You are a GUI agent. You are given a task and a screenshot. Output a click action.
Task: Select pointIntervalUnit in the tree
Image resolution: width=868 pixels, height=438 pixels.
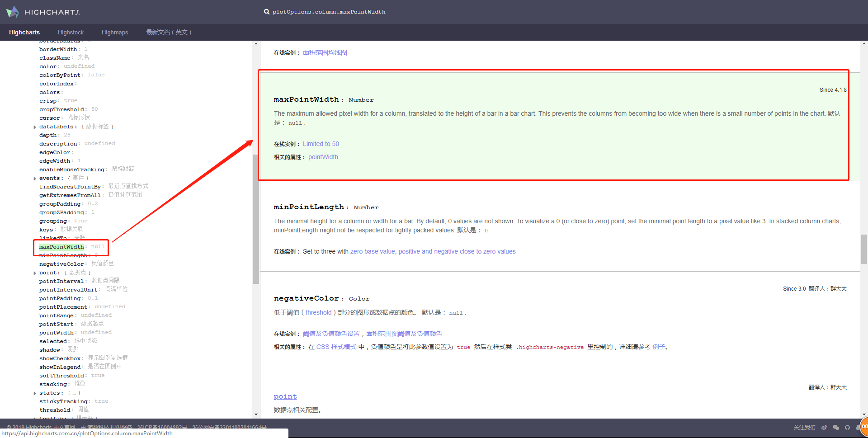[x=68, y=290]
